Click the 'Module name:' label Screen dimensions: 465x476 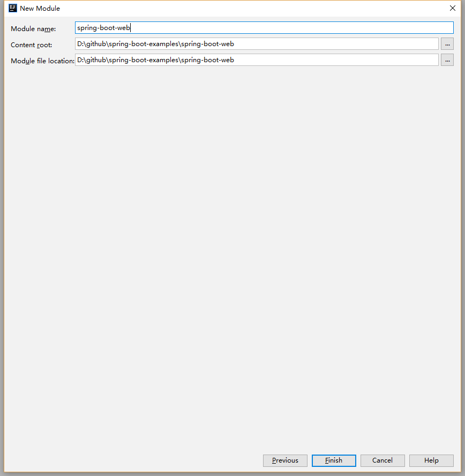33,29
